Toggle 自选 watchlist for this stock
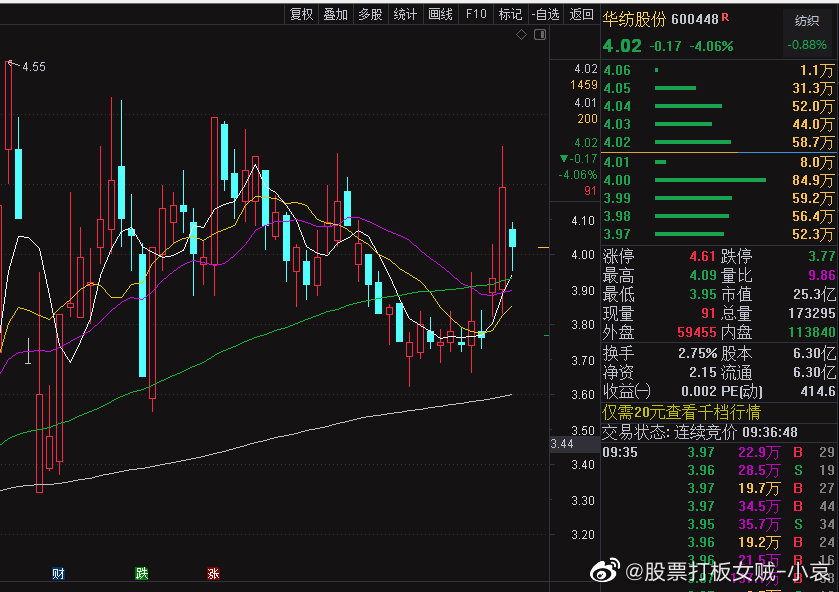Image resolution: width=839 pixels, height=592 pixels. [545, 14]
